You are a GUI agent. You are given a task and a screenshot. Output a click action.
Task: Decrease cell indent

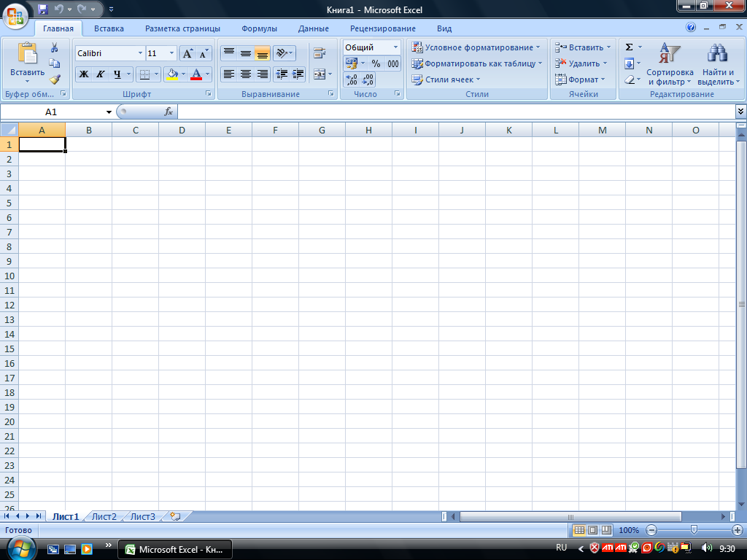[x=282, y=74]
